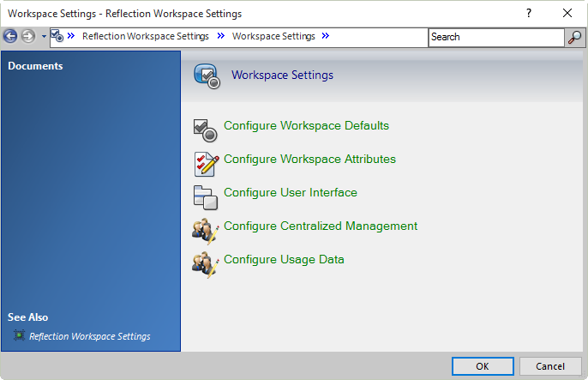Click the Forward navigation arrow button
The height and width of the screenshot is (380, 588).
point(27,36)
